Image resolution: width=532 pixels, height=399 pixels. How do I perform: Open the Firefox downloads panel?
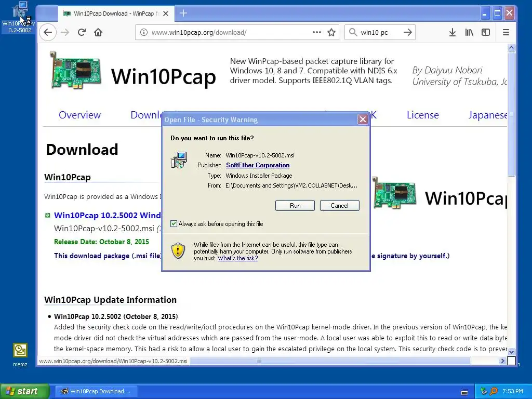pos(453,33)
